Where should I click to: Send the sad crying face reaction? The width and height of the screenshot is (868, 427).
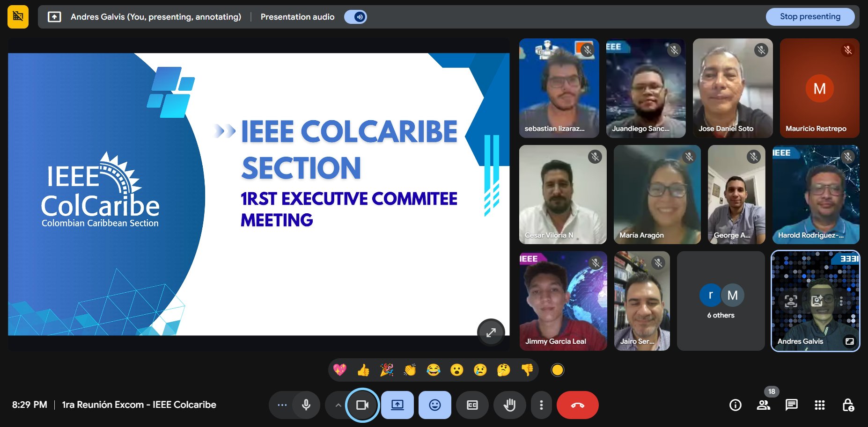click(480, 370)
